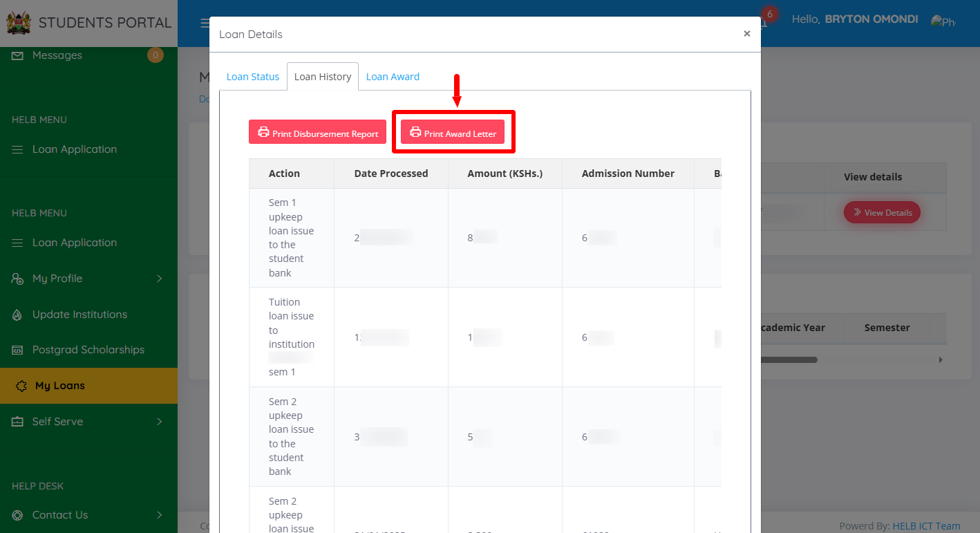Screen dimensions: 980x533
Task: Click the upper Loan Application menu icon
Action: pos(17,149)
